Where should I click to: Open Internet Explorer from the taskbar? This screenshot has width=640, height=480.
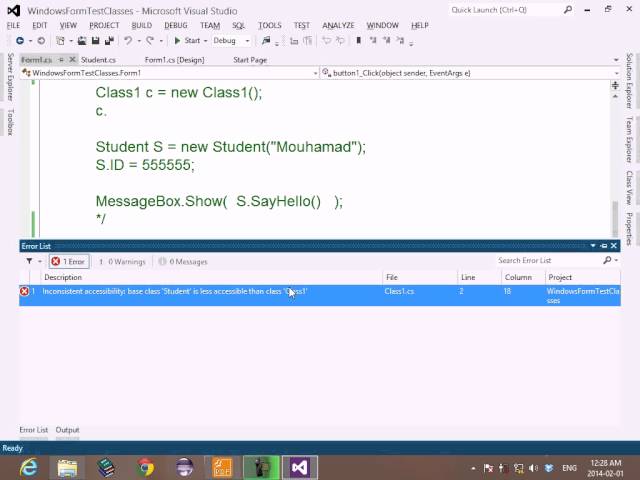[29, 467]
